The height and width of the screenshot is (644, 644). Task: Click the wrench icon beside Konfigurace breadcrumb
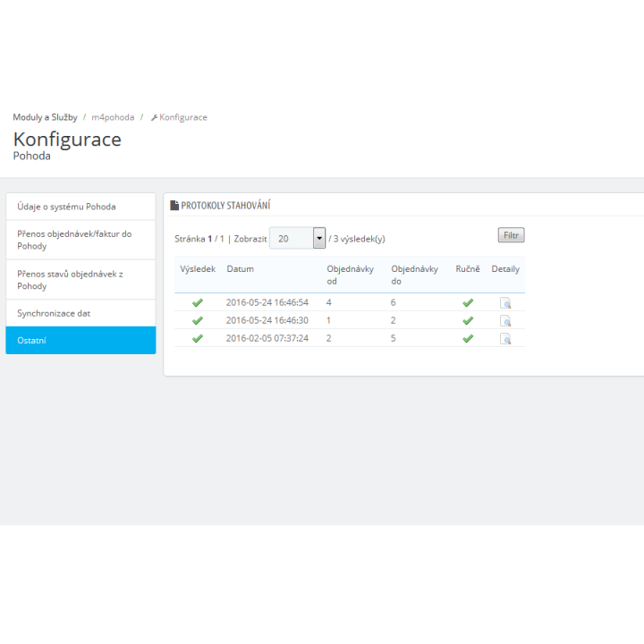pyautogui.click(x=154, y=118)
